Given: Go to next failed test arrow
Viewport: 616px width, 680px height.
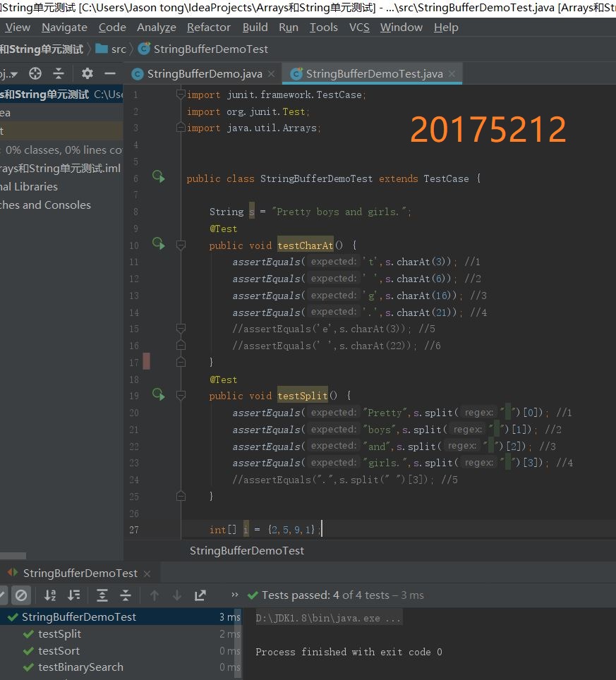Looking at the screenshot, I should (177, 595).
